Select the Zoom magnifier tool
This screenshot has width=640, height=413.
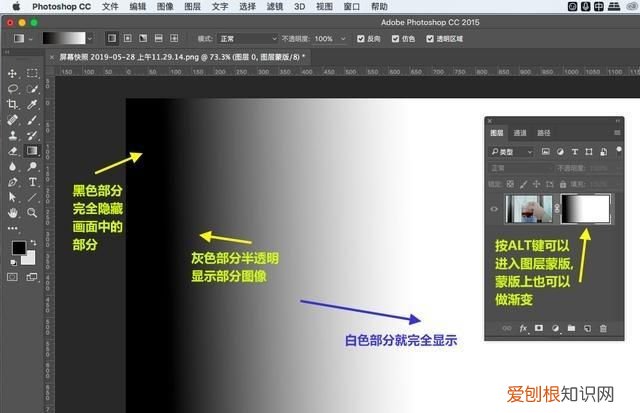[x=32, y=213]
